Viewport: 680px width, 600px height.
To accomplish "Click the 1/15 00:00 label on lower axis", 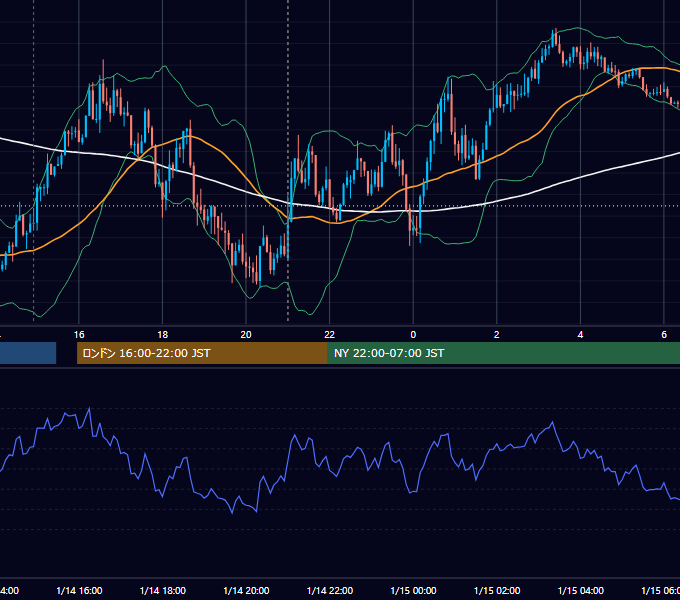I will click(413, 591).
